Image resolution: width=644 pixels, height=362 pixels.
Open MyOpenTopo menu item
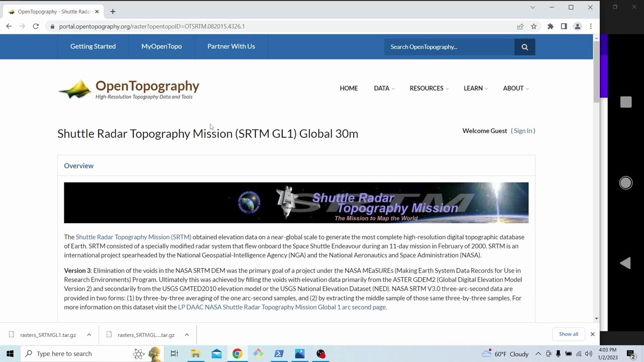click(162, 46)
